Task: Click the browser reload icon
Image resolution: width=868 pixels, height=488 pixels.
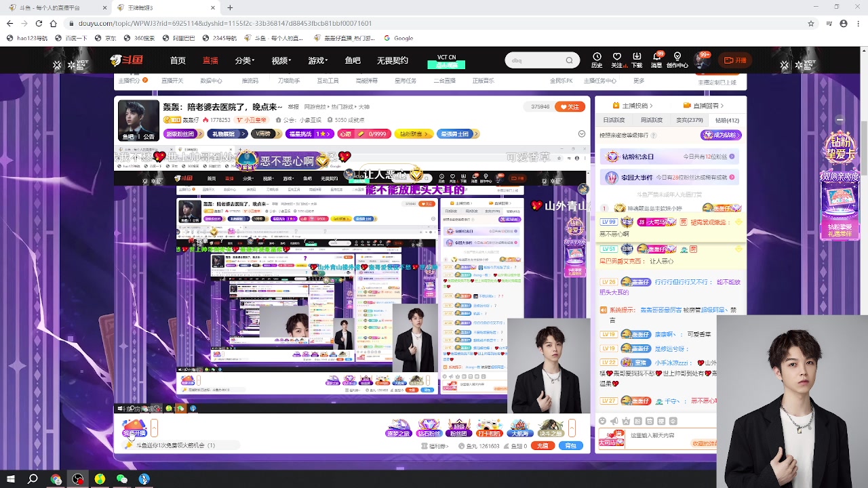Action: pyautogui.click(x=39, y=23)
